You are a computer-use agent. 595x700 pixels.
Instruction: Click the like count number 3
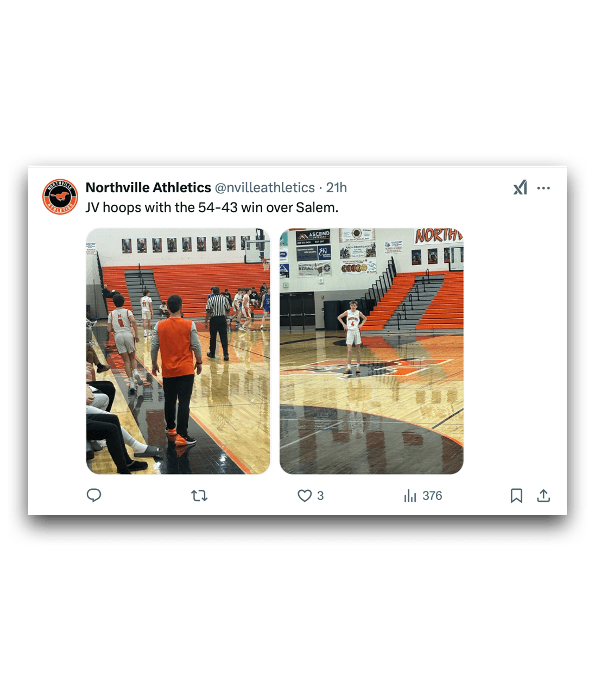[320, 495]
